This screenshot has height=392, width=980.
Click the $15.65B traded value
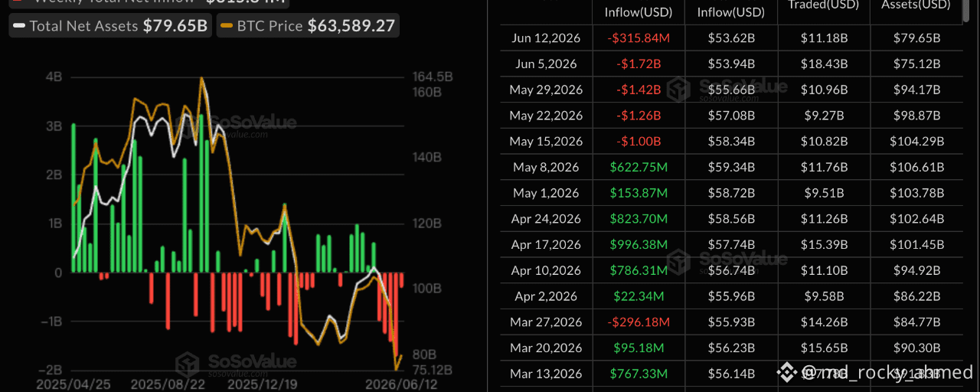tap(823, 348)
